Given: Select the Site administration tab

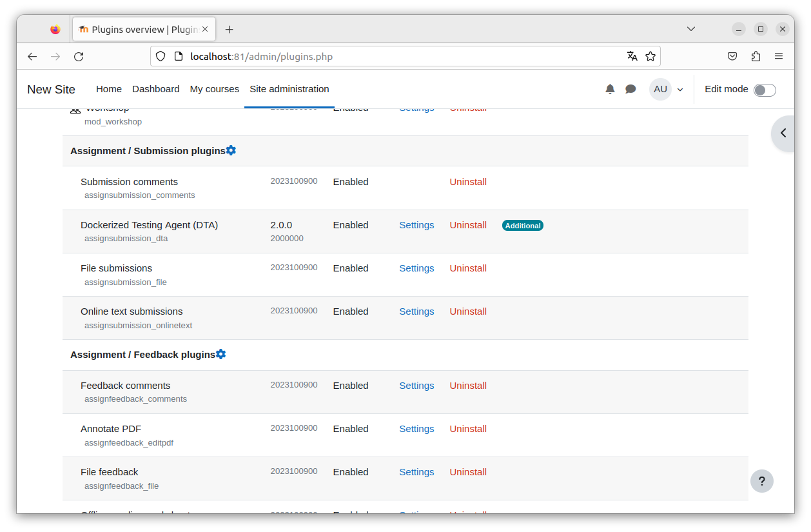Looking at the screenshot, I should (x=289, y=89).
